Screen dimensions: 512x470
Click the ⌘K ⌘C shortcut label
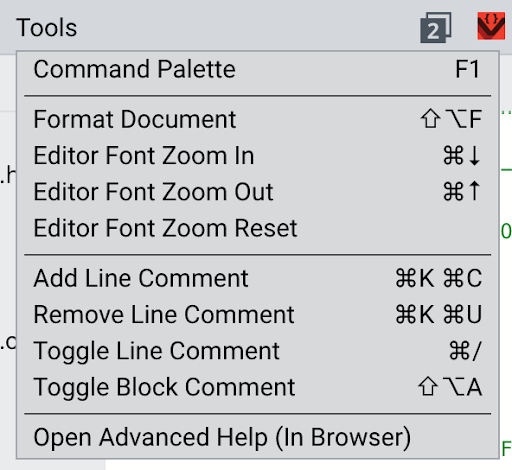tap(439, 278)
